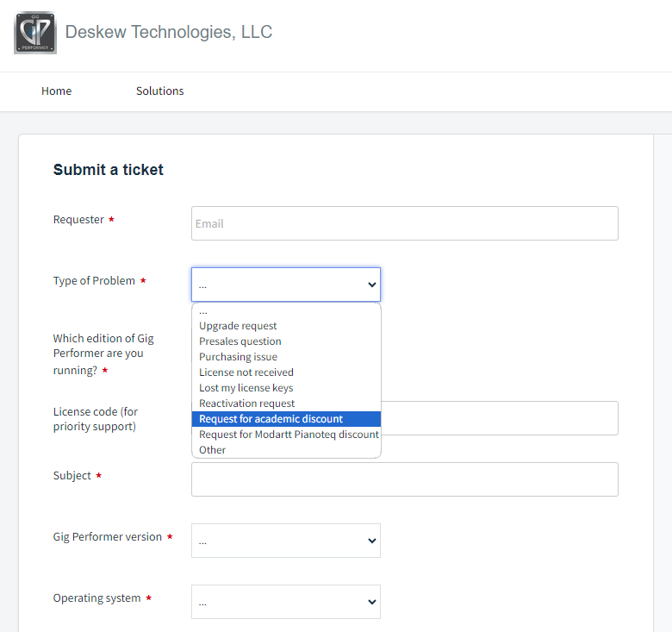
Task: Click the Which edition of Gig Performer label
Action: coord(103,354)
